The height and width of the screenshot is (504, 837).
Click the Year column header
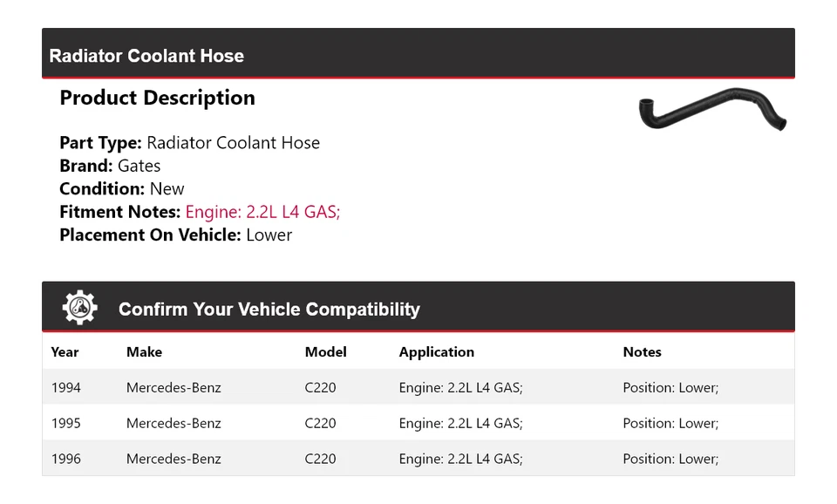[65, 352]
